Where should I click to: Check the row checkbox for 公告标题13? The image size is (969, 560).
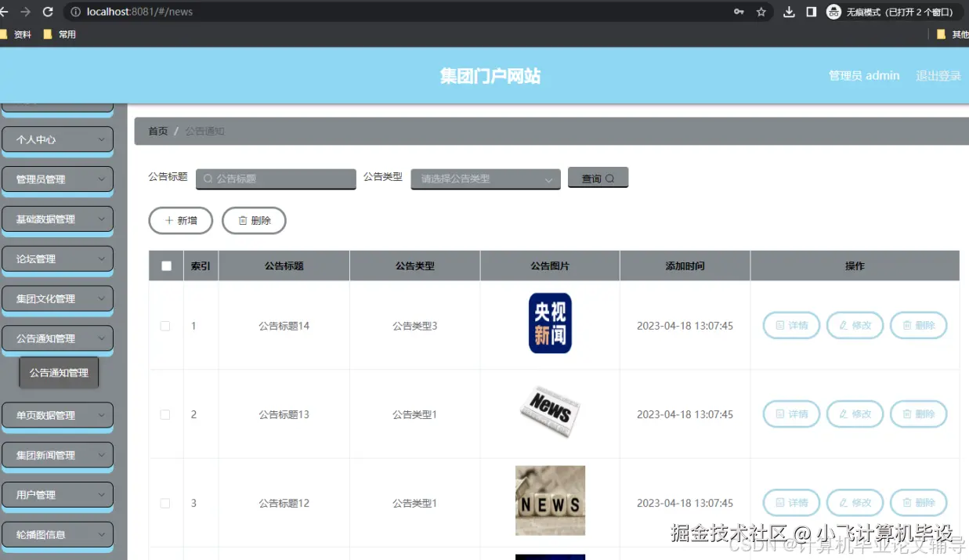click(x=165, y=414)
